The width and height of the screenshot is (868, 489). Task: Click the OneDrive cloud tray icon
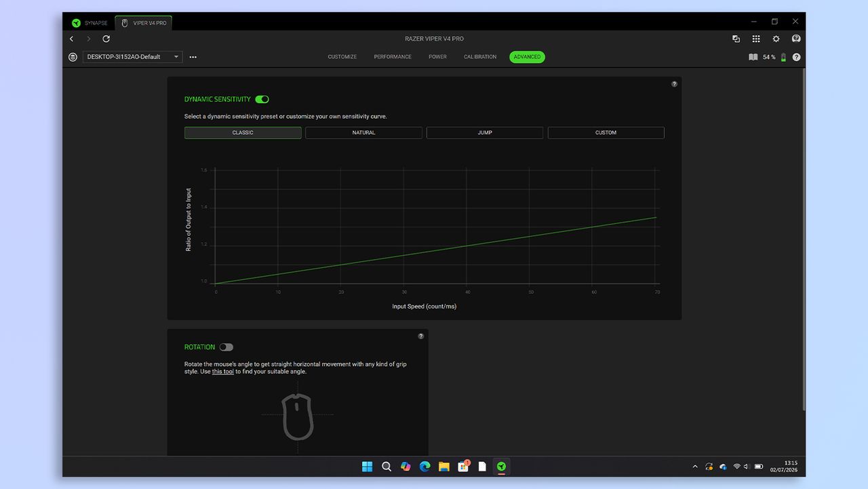[723, 467]
